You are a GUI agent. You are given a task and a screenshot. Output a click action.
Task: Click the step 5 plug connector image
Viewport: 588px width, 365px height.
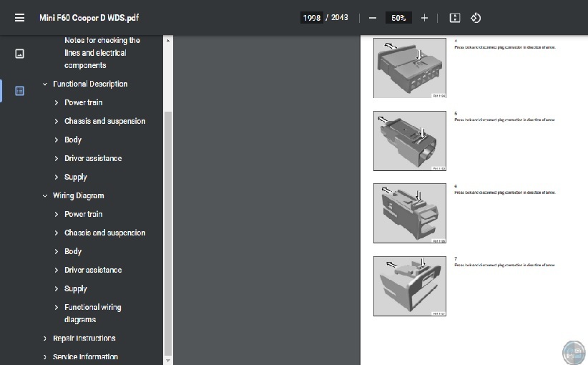[x=409, y=141]
